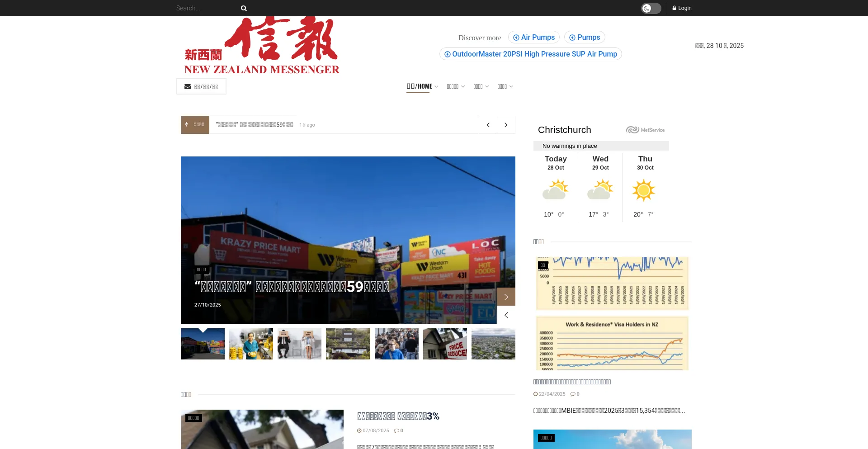Select the Price Reduced sign thumbnail
This screenshot has width=868, height=449.
[x=445, y=344]
